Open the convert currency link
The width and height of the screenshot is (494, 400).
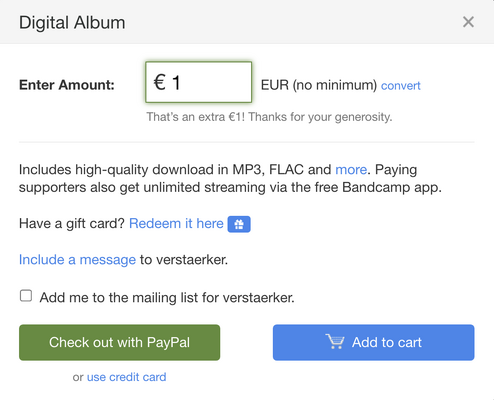click(x=400, y=86)
